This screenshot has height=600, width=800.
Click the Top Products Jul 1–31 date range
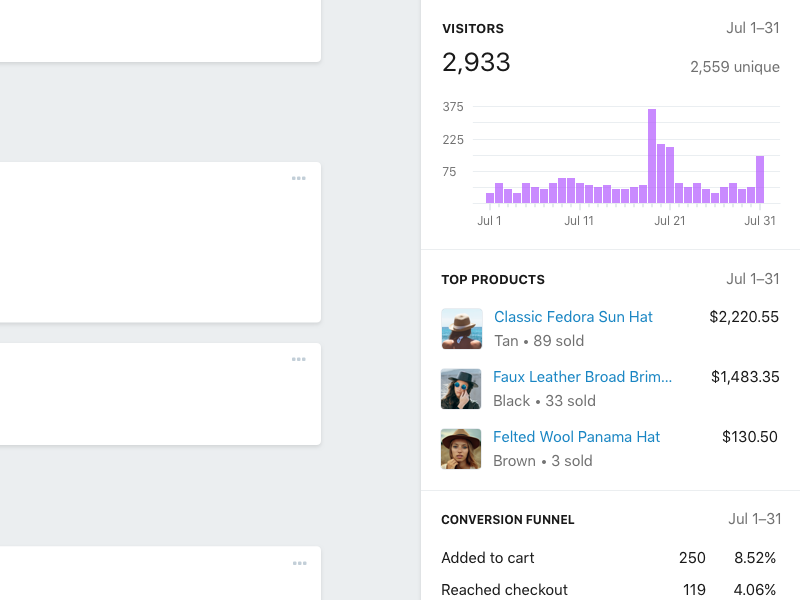pyautogui.click(x=752, y=279)
